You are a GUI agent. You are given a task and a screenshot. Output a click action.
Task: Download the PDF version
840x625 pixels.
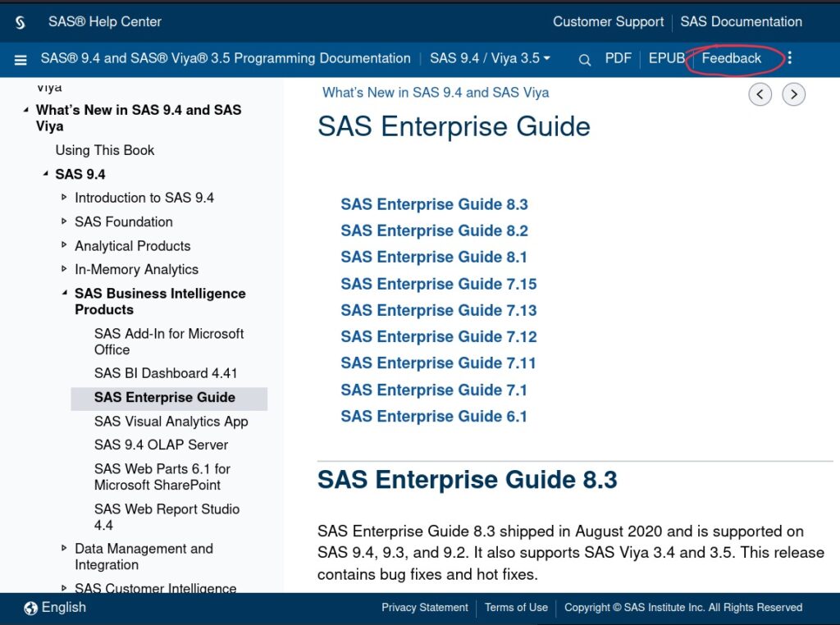(x=619, y=58)
